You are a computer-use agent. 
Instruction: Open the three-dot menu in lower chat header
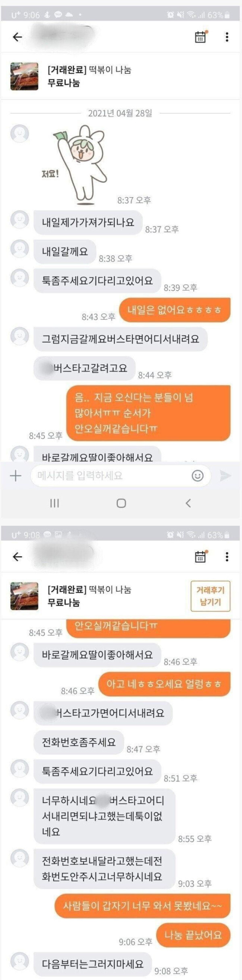(x=227, y=557)
